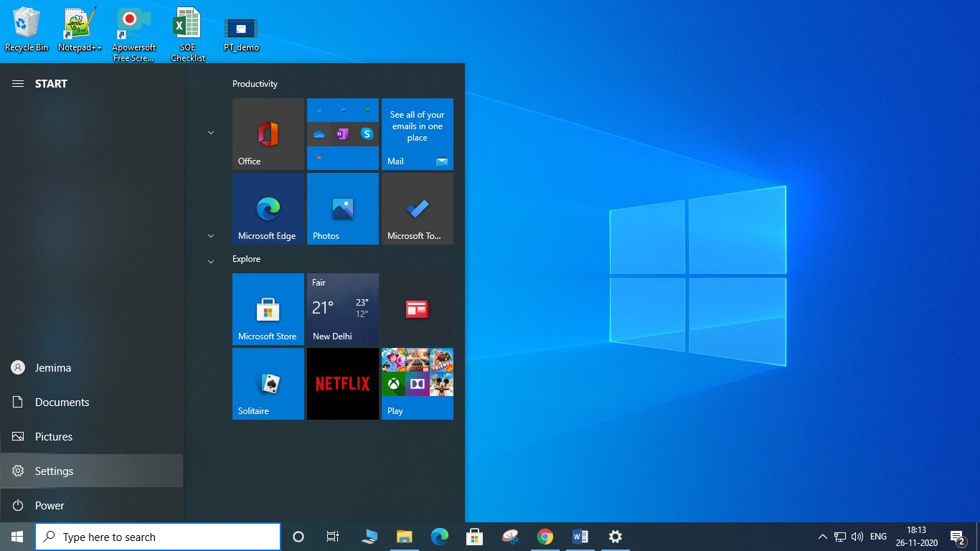Open the Office tile
Viewport: 980px width, 551px height.
pos(268,134)
